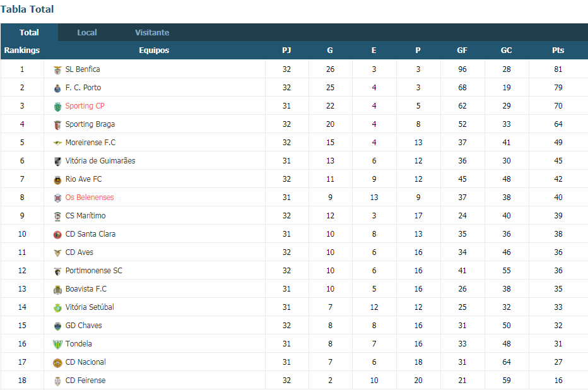Open the CD Feirense team name
Viewport: 588px width, 390px height.
(x=86, y=381)
